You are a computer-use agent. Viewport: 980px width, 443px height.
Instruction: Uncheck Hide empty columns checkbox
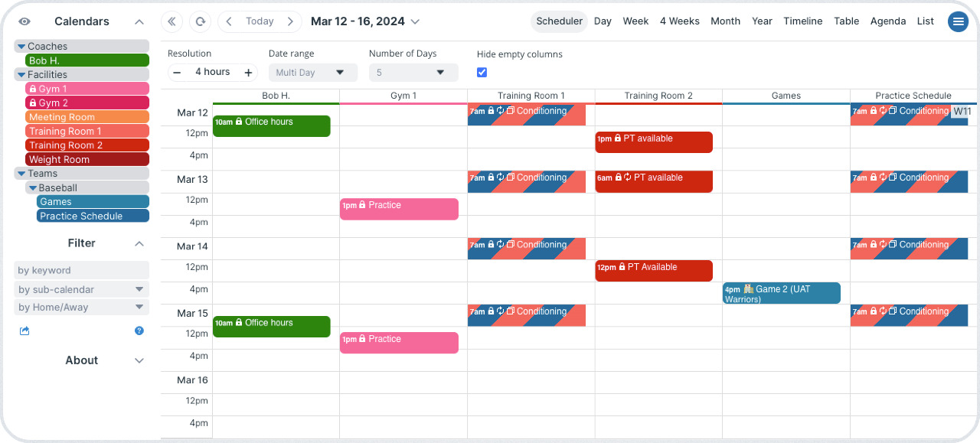tap(482, 73)
